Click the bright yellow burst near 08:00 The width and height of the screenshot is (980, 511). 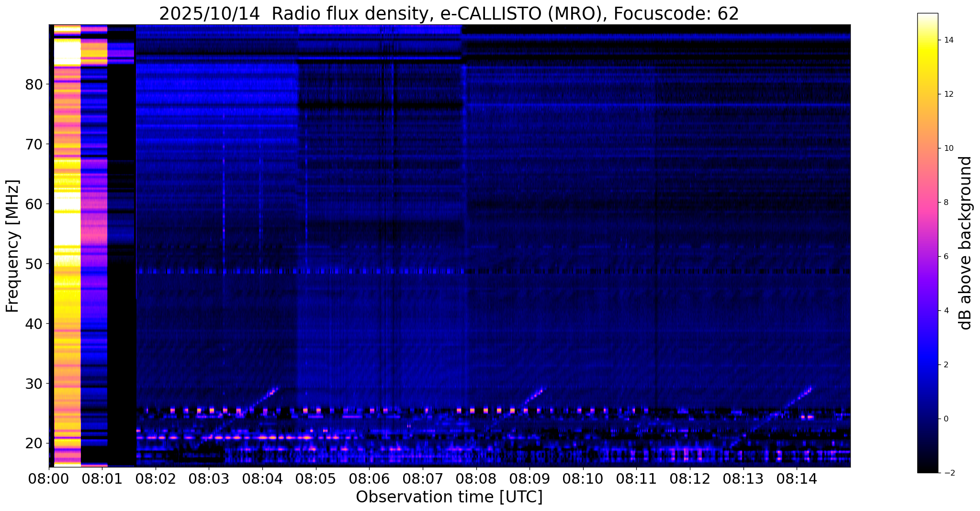pyautogui.click(x=67, y=245)
